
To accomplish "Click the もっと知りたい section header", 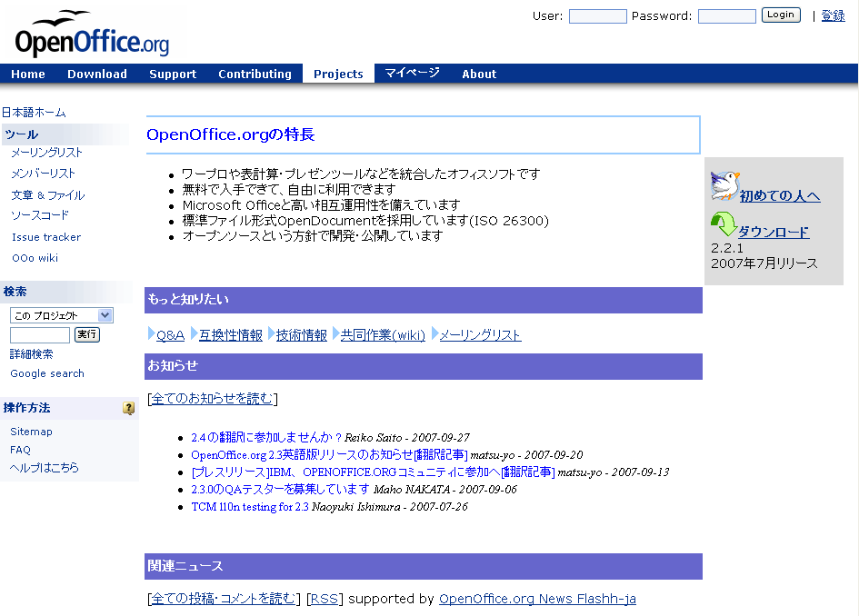I will pyautogui.click(x=424, y=300).
